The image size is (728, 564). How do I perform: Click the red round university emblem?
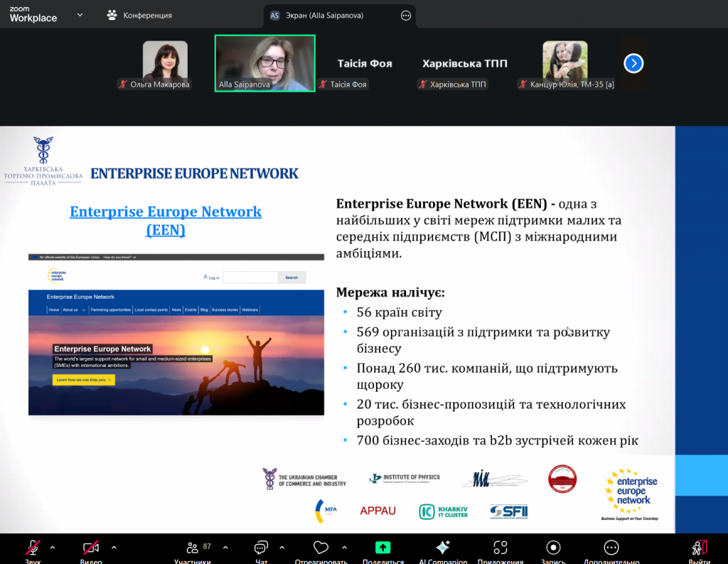[562, 479]
